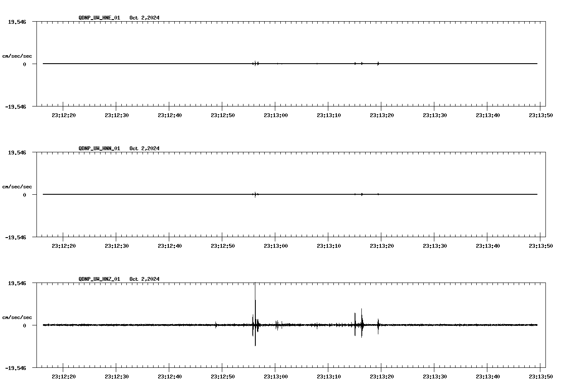The image size is (576, 392).
Task: Click the 0 axis label on HNE chart
Action: pyautogui.click(x=25, y=64)
